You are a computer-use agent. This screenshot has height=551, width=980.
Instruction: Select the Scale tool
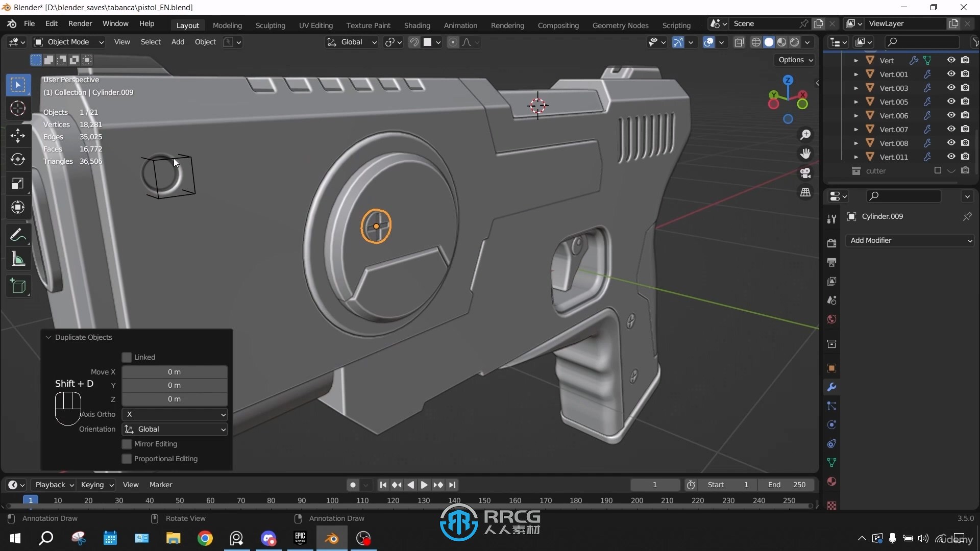point(18,183)
